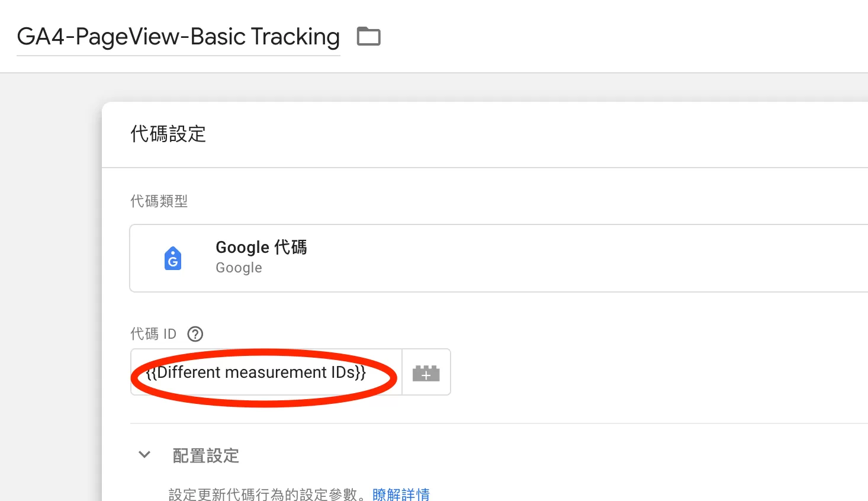Image resolution: width=868 pixels, height=501 pixels.
Task: Click the gray area left of the panel
Action: pyautogui.click(x=50, y=296)
